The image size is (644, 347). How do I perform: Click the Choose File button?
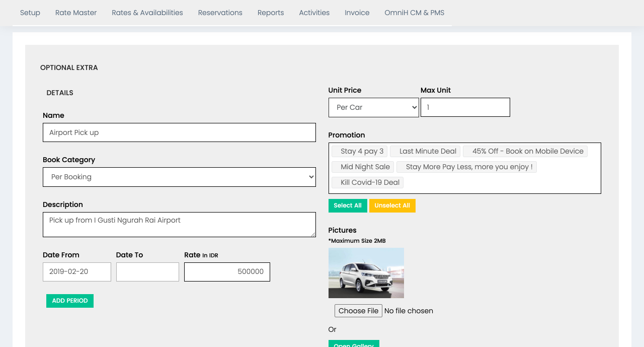pos(358,311)
